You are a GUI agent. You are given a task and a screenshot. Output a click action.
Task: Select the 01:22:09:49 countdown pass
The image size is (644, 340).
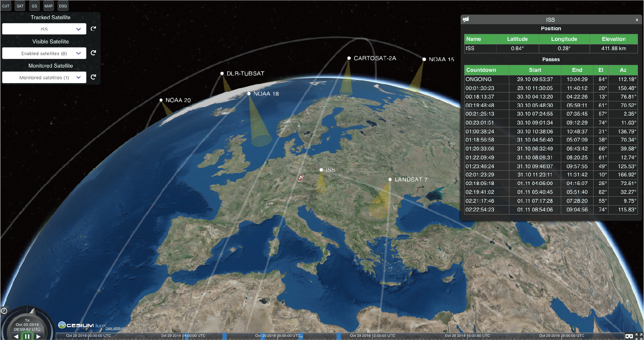[551, 158]
